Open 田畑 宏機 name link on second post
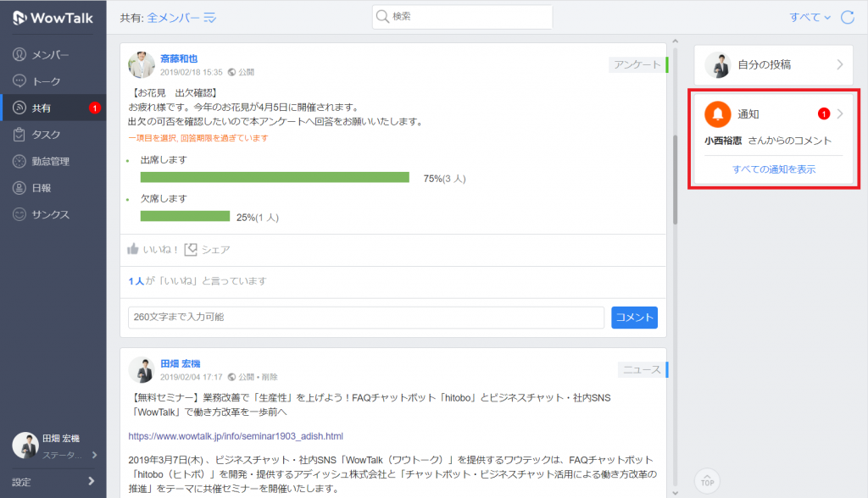868x498 pixels. tap(181, 363)
